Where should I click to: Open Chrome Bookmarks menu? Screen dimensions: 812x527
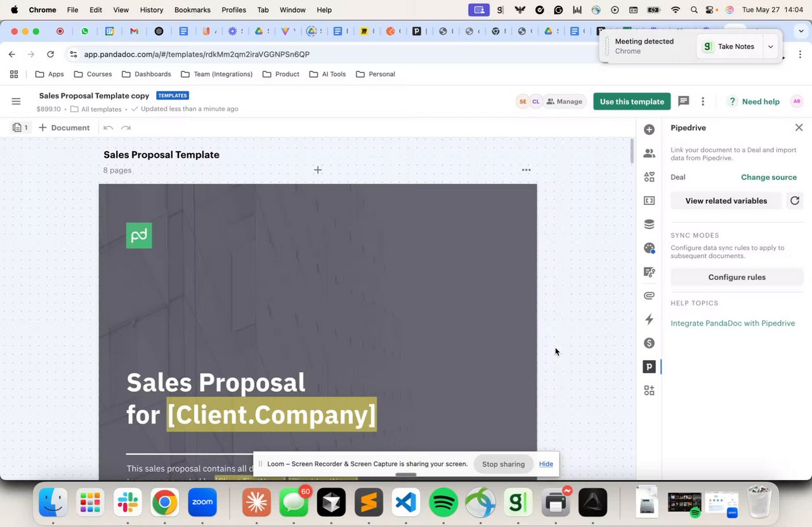click(192, 10)
